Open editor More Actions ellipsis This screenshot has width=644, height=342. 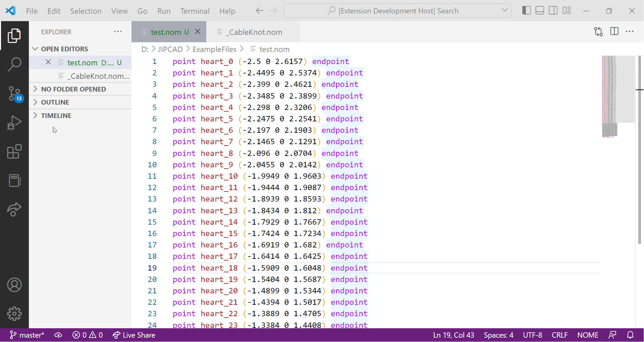pyautogui.click(x=630, y=32)
